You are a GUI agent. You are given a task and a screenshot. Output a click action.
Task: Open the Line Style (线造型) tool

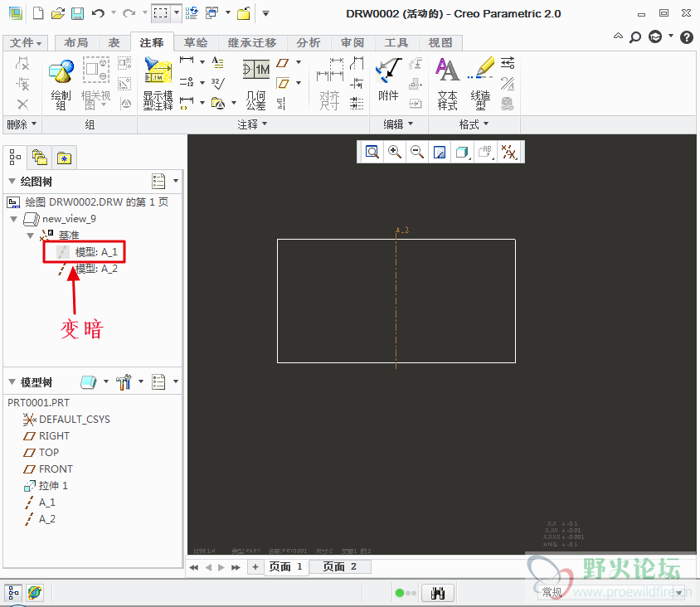point(481,84)
